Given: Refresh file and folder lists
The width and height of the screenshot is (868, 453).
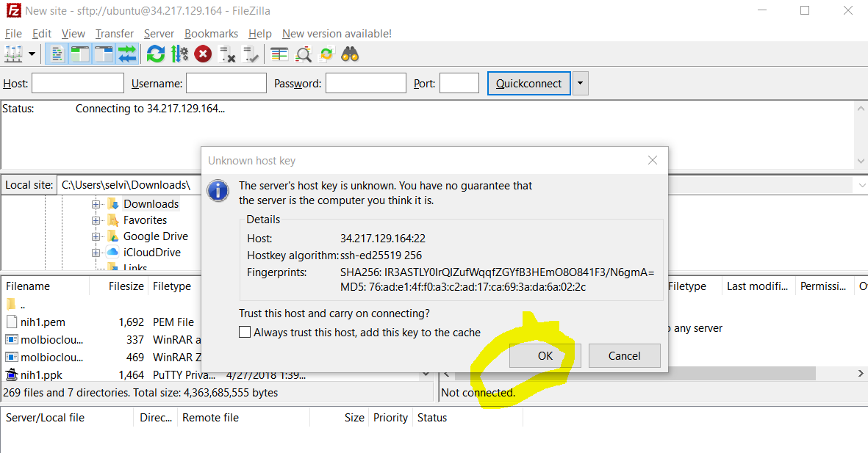Looking at the screenshot, I should [x=156, y=54].
